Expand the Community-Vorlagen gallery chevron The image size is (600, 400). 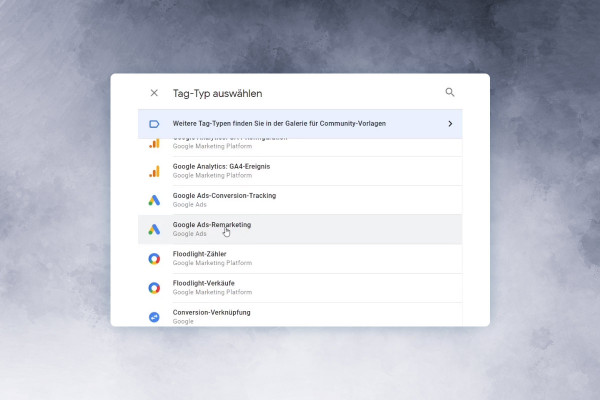click(450, 124)
